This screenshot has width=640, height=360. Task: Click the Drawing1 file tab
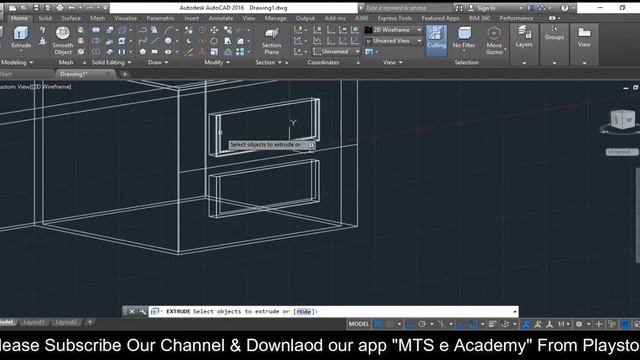[x=84, y=74]
